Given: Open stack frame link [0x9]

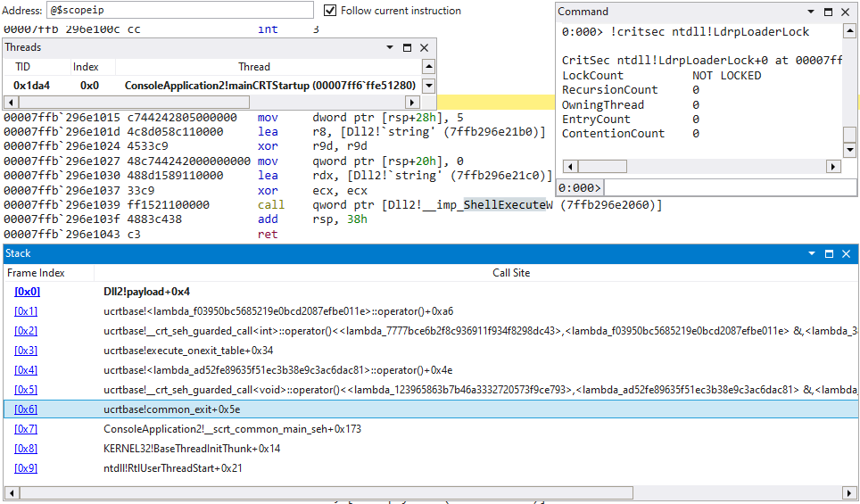Looking at the screenshot, I should click(26, 468).
